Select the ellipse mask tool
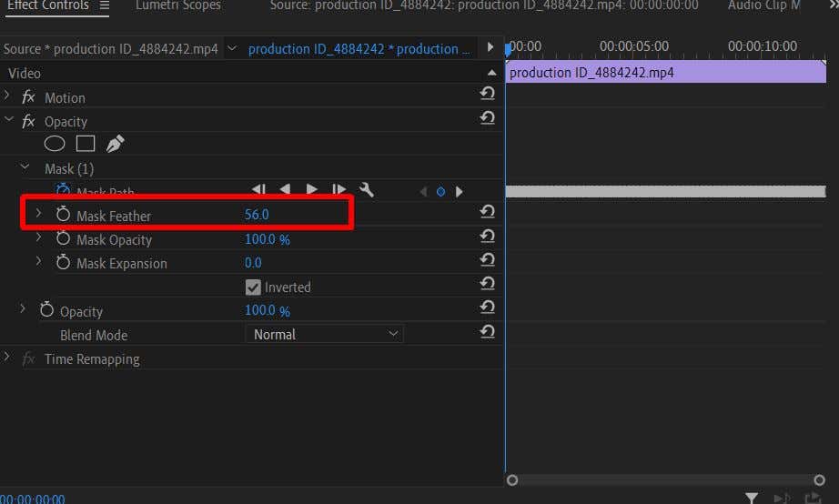The width and height of the screenshot is (839, 504). click(x=55, y=144)
